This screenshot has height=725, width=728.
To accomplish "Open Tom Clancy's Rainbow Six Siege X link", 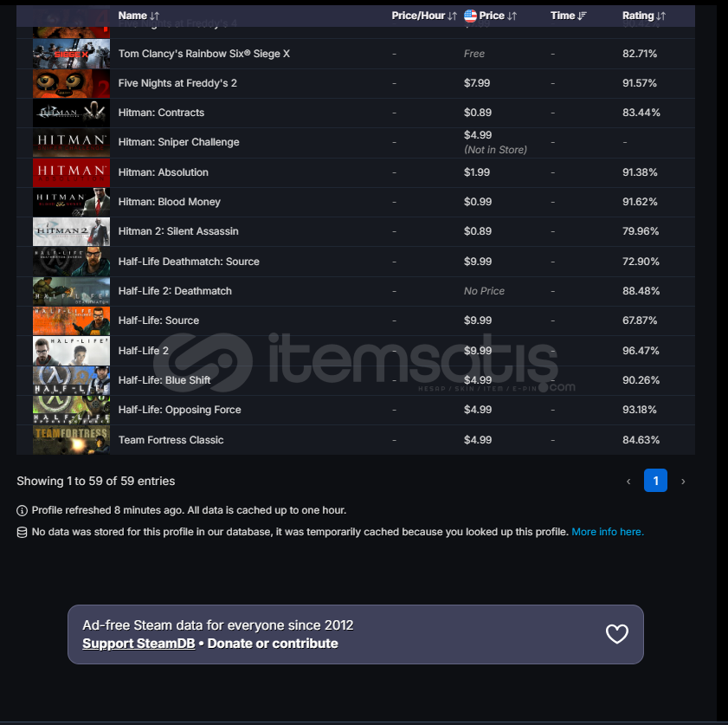I will coord(203,54).
